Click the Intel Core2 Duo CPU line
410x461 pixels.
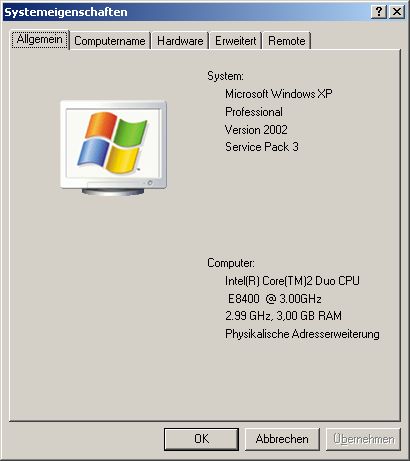point(292,281)
